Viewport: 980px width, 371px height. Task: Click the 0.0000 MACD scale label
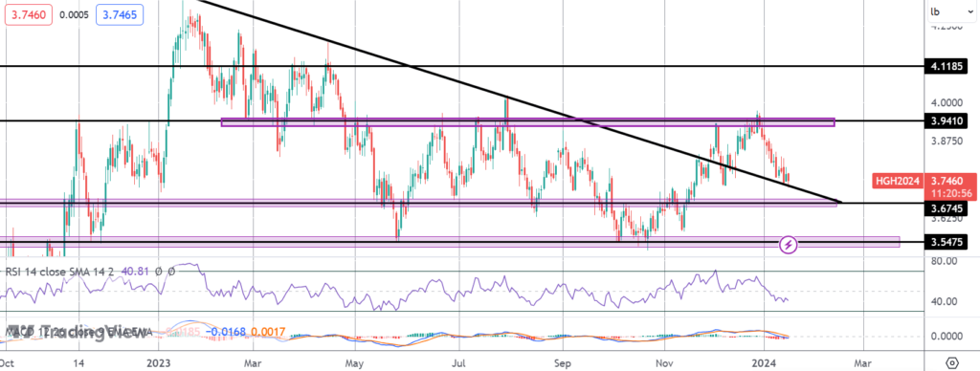pyautogui.click(x=947, y=336)
